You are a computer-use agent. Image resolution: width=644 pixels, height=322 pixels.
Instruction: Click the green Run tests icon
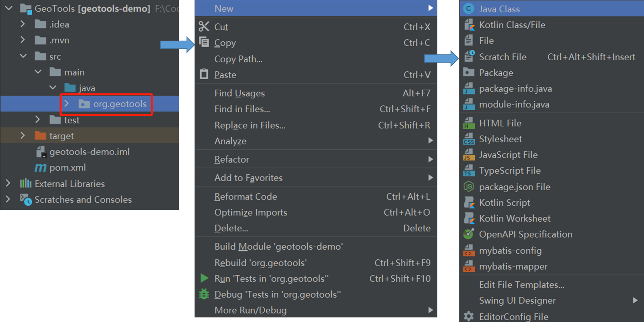[x=204, y=278]
